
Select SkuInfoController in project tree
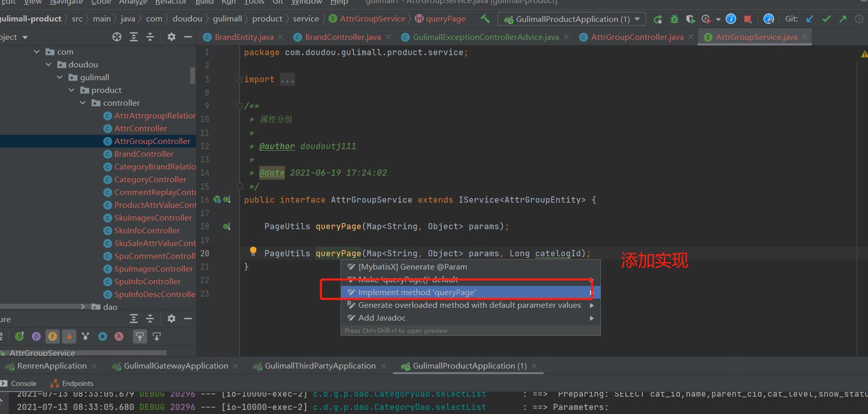click(147, 230)
